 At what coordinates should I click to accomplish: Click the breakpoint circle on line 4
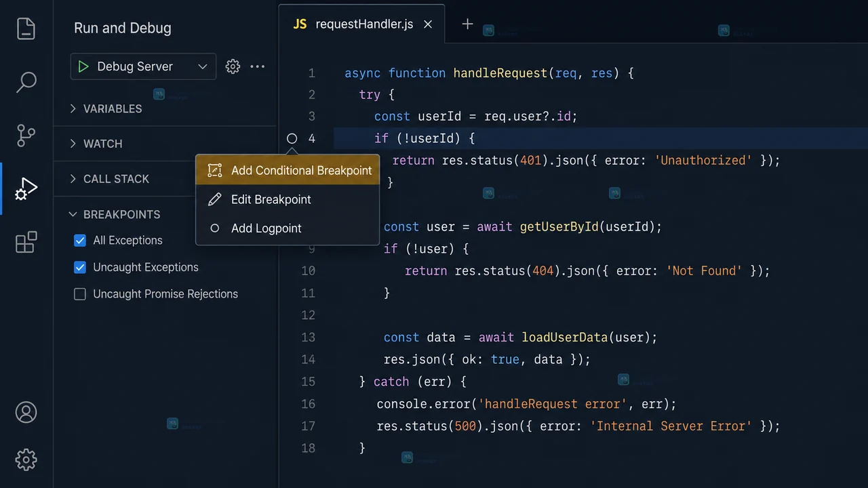[292, 138]
